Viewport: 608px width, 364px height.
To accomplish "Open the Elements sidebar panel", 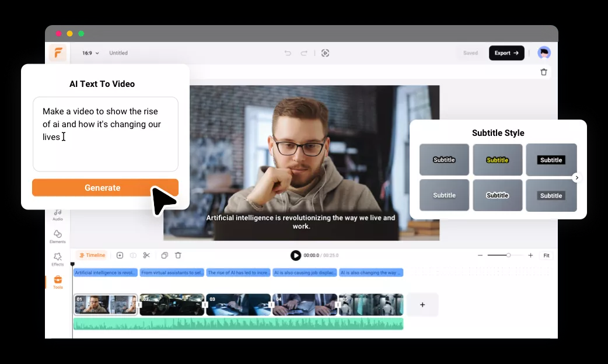I will tap(58, 236).
